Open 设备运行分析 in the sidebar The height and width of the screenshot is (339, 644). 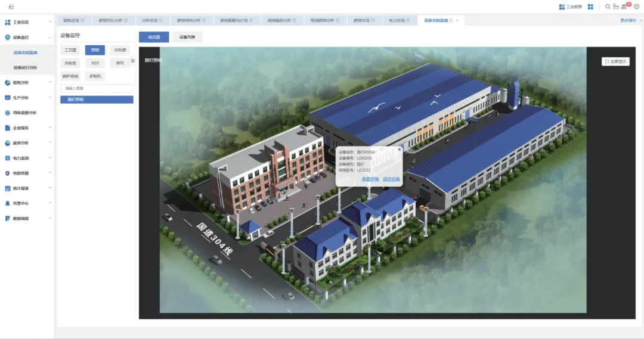25,67
